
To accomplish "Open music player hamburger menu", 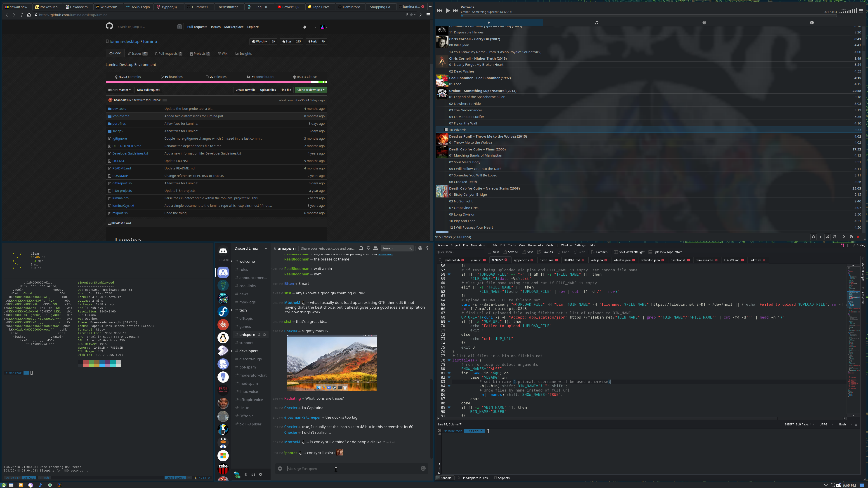I will [861, 11].
